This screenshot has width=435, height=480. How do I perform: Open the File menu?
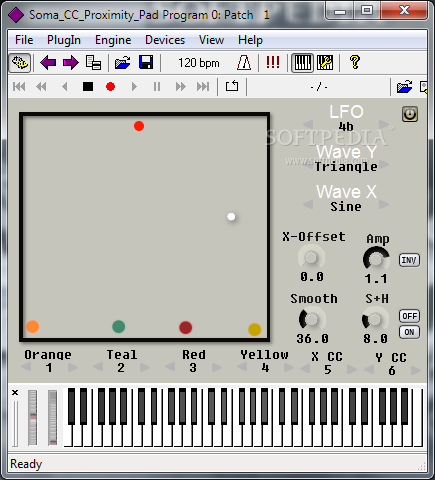click(x=24, y=40)
